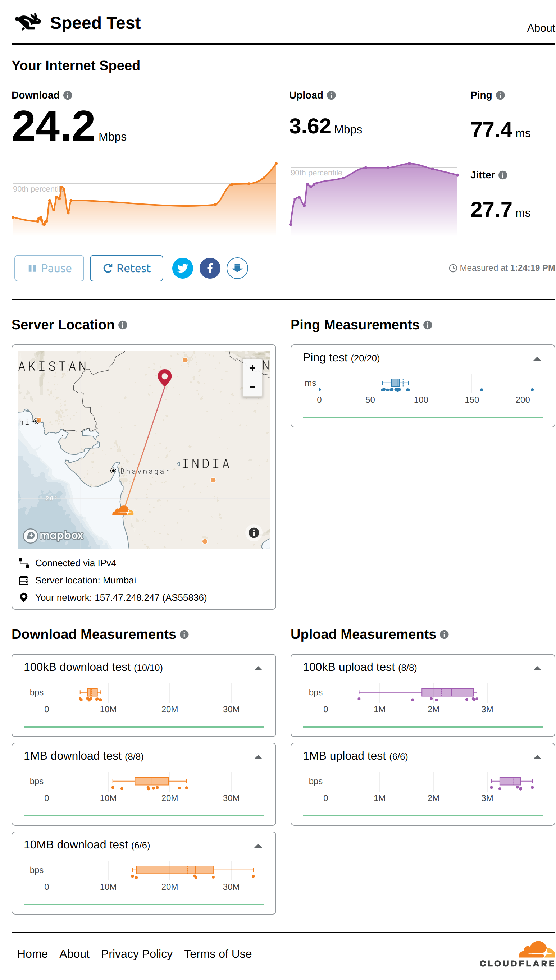Image resolution: width=556 pixels, height=980 pixels.
Task: Show info for Ping metric
Action: [500, 95]
